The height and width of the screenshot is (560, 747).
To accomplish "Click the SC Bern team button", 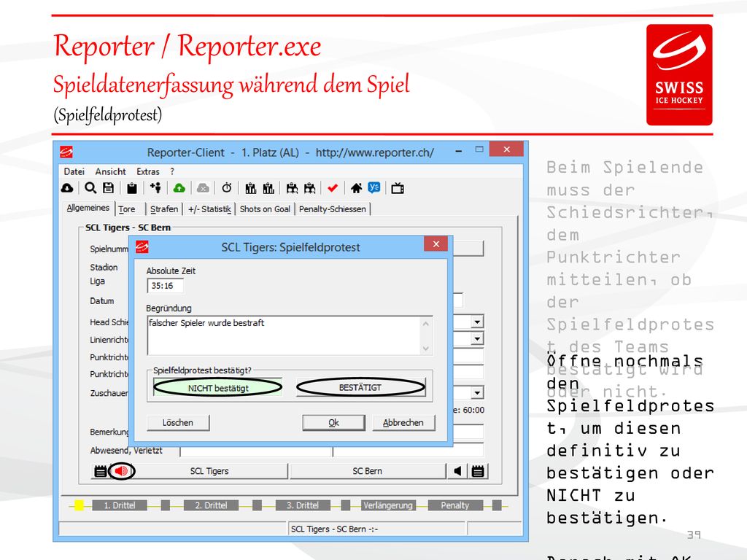I will click(x=368, y=471).
